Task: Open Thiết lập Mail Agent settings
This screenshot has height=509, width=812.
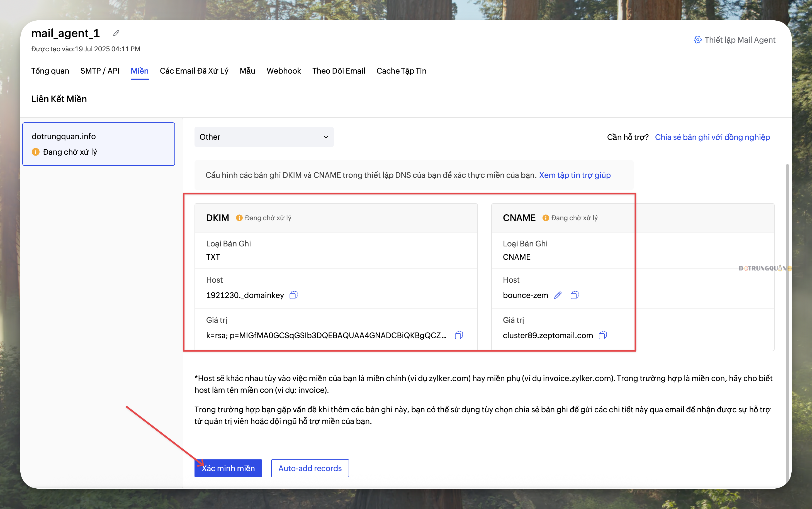Action: point(735,40)
